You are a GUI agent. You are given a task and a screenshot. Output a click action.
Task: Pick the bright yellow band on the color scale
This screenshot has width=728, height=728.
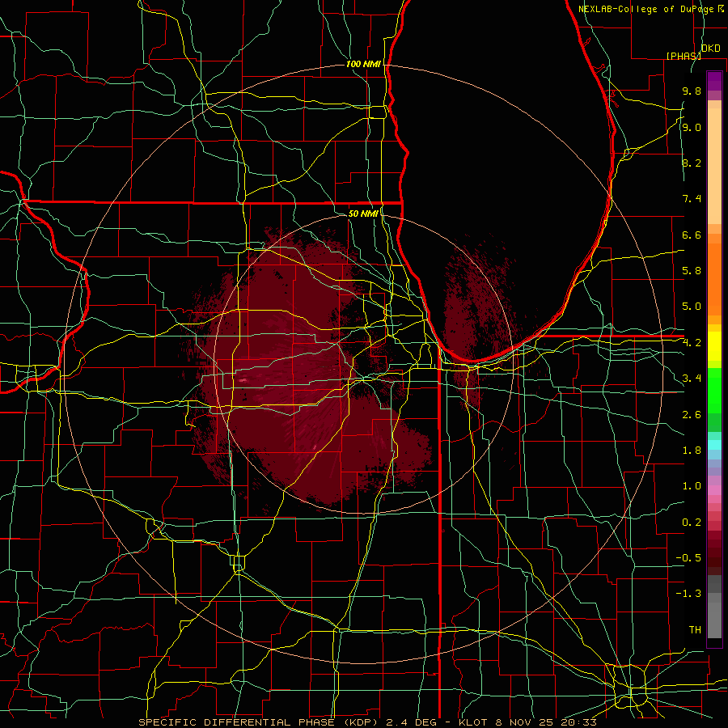point(714,346)
